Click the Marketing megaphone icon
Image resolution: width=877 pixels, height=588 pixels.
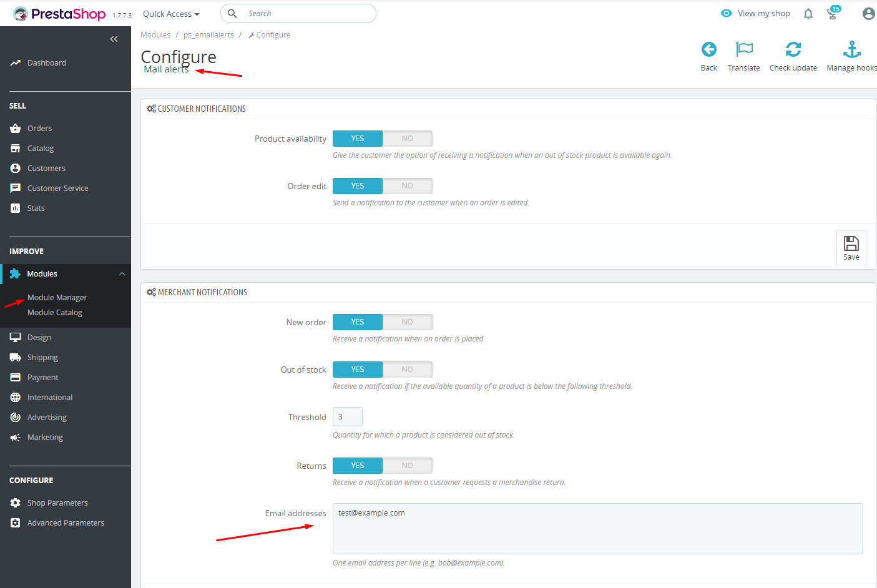click(x=16, y=438)
